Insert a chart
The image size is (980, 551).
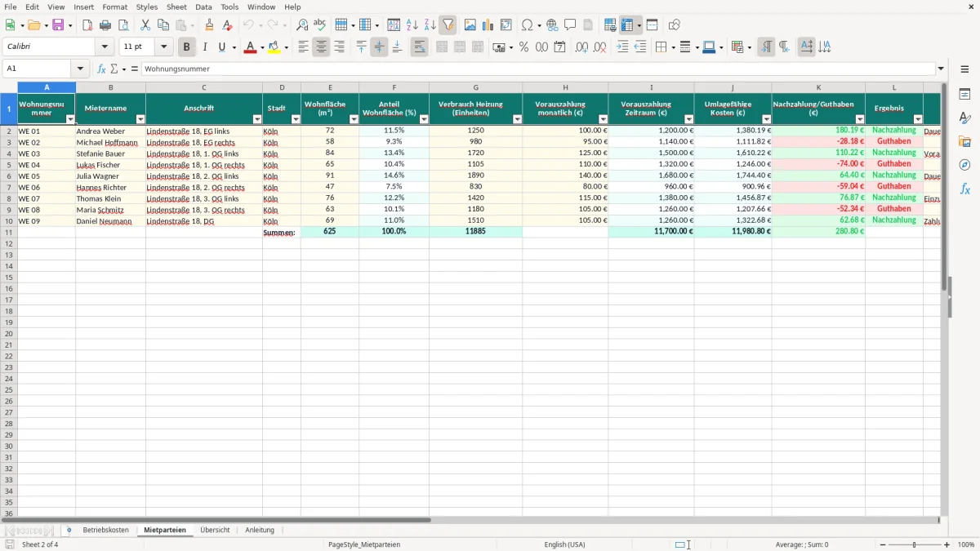pyautogui.click(x=488, y=25)
